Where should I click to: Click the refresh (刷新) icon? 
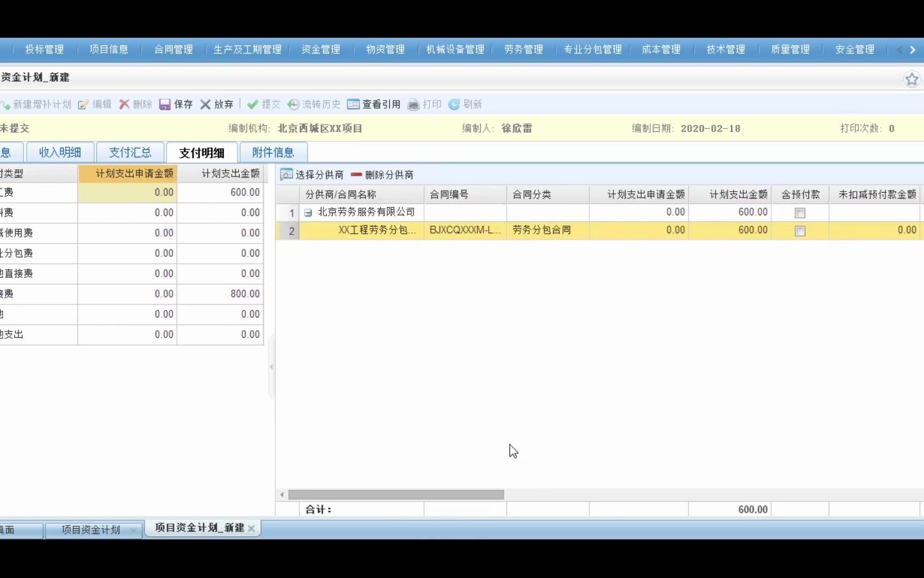pos(454,104)
